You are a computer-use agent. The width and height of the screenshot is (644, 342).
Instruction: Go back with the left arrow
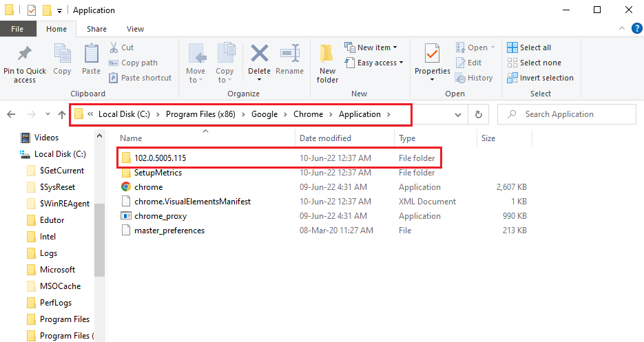pos(12,114)
